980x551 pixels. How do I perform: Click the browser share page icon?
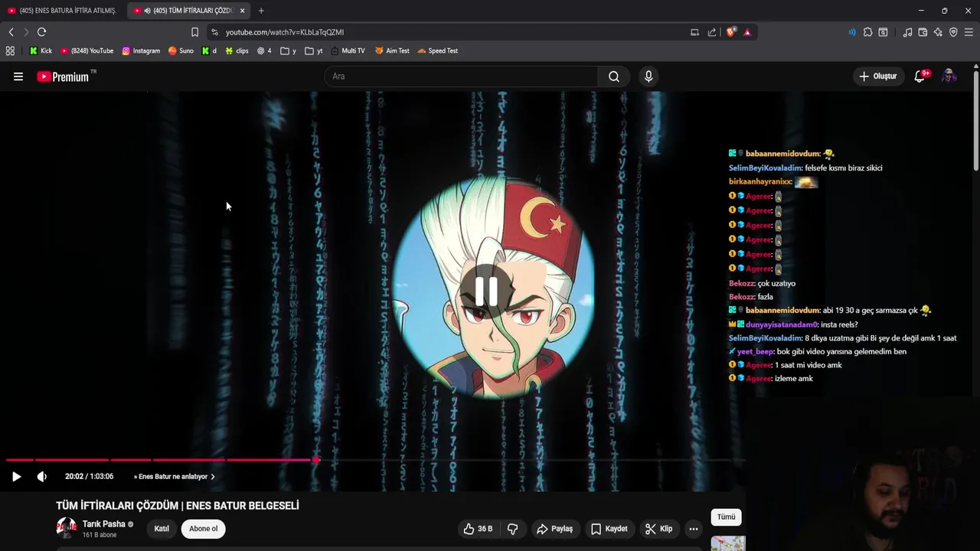tap(712, 32)
